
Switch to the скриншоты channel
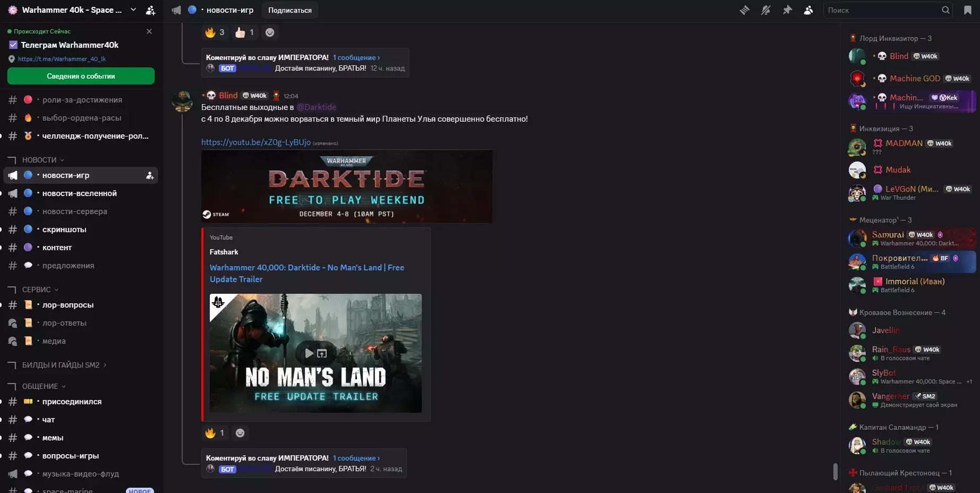[81, 229]
